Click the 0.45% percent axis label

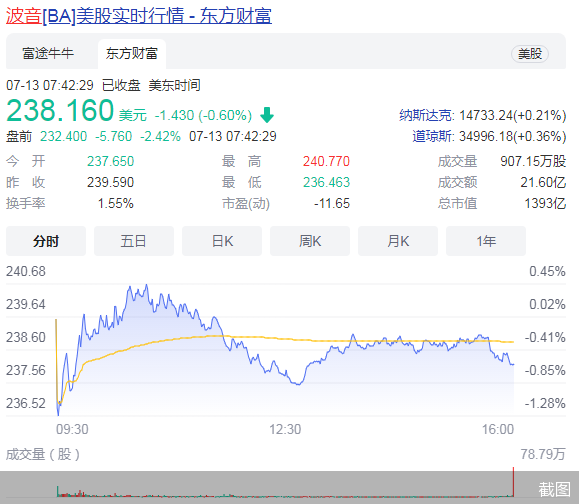[547, 271]
